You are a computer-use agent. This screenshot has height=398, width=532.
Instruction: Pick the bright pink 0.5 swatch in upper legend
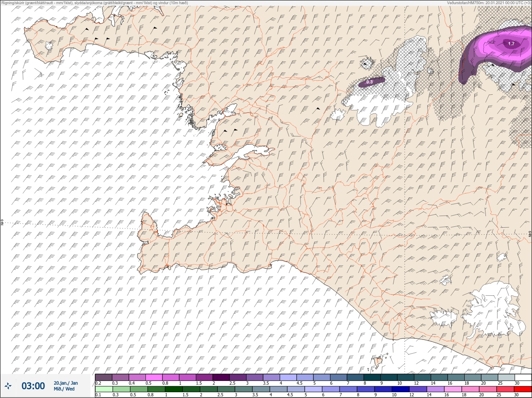pyautogui.click(x=154, y=377)
